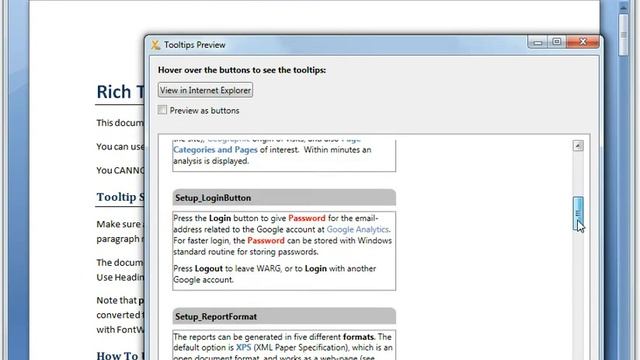Image resolution: width=640 pixels, height=360 pixels.
Task: Click the 'analysis is displayed.' text line
Action: point(211,161)
